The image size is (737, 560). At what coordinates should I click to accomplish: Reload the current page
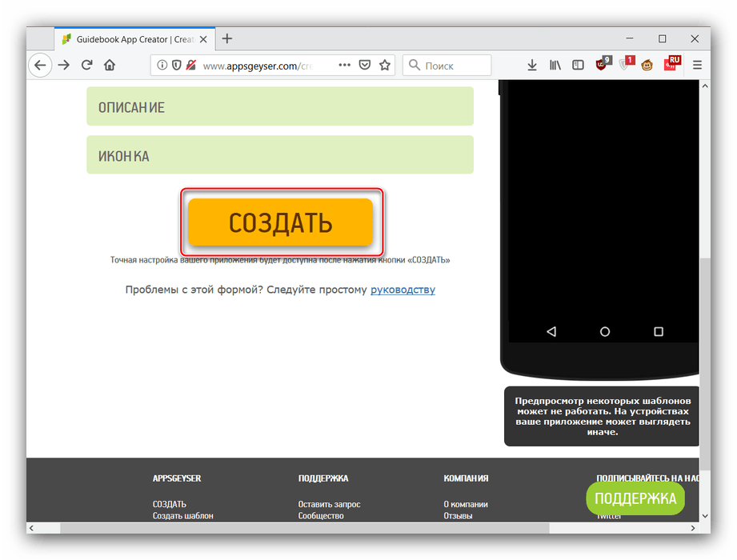(86, 65)
